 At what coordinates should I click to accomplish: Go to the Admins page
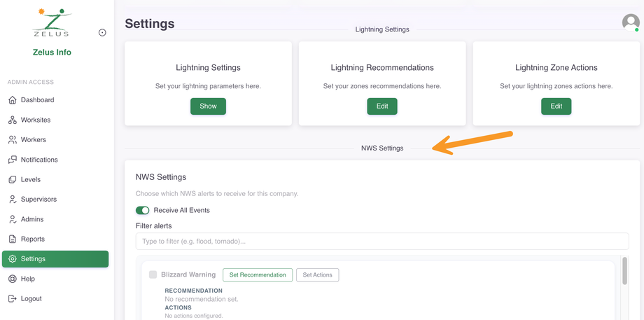[32, 219]
